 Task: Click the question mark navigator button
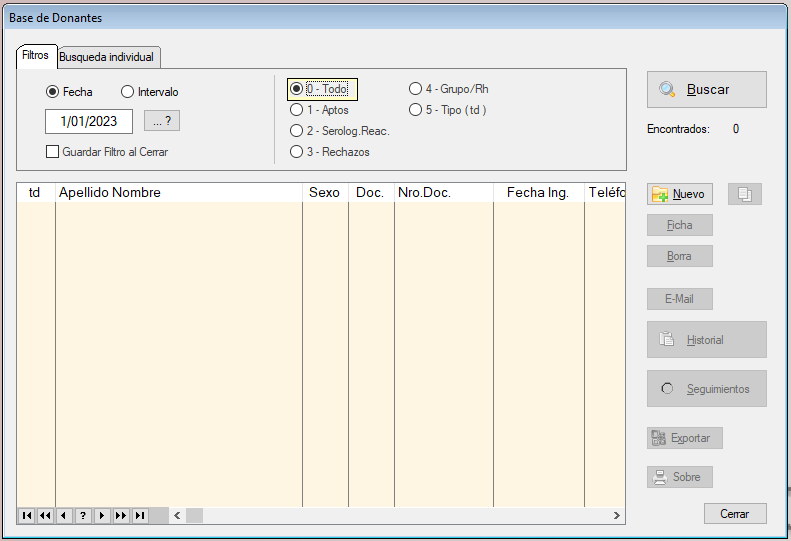coord(83,515)
